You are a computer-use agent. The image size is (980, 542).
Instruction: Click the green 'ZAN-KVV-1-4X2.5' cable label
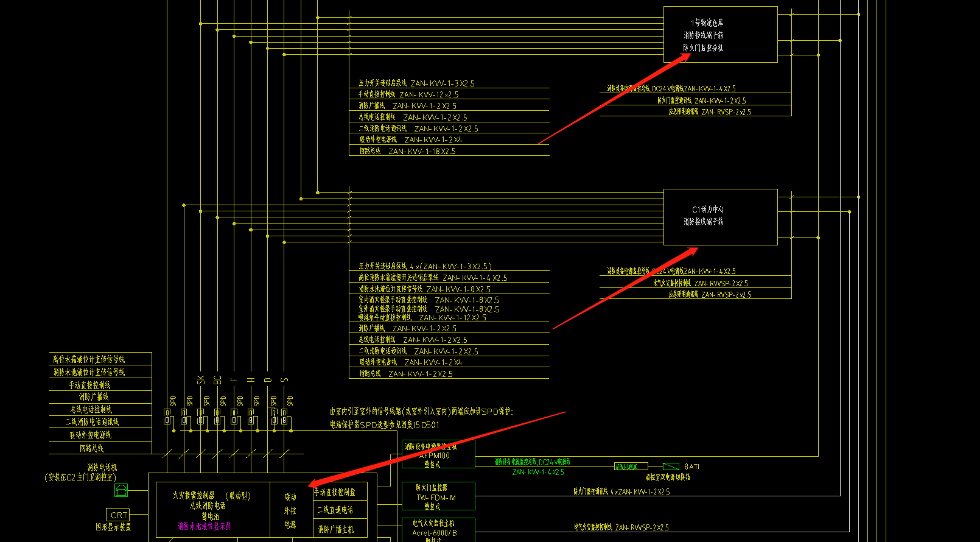[538, 472]
